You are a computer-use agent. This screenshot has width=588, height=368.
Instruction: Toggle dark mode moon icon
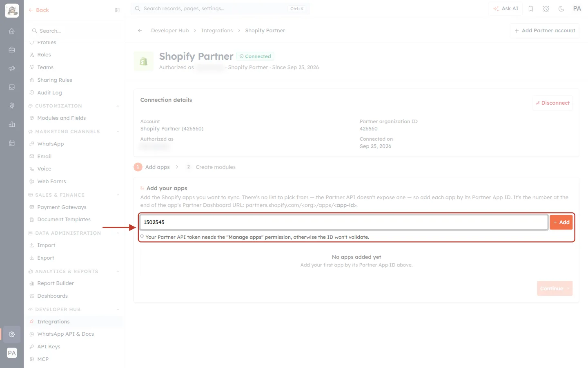point(561,9)
